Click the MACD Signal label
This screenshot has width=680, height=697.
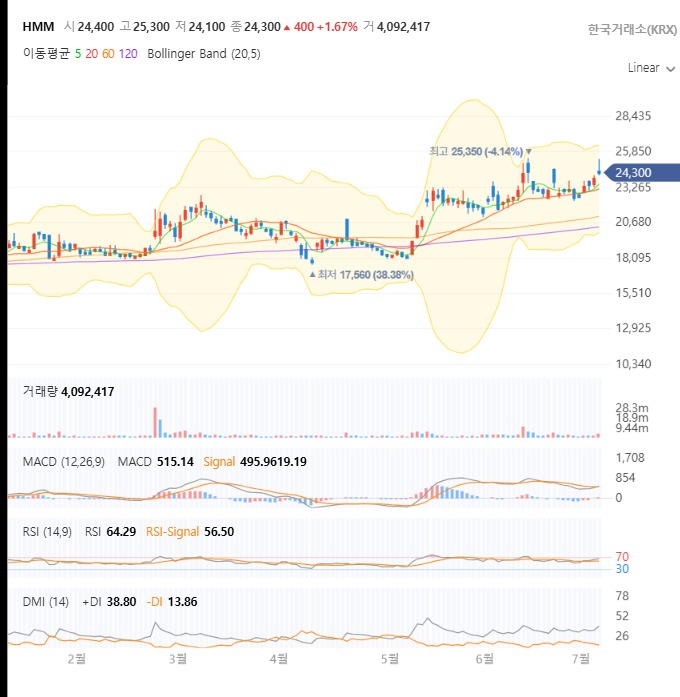click(219, 462)
